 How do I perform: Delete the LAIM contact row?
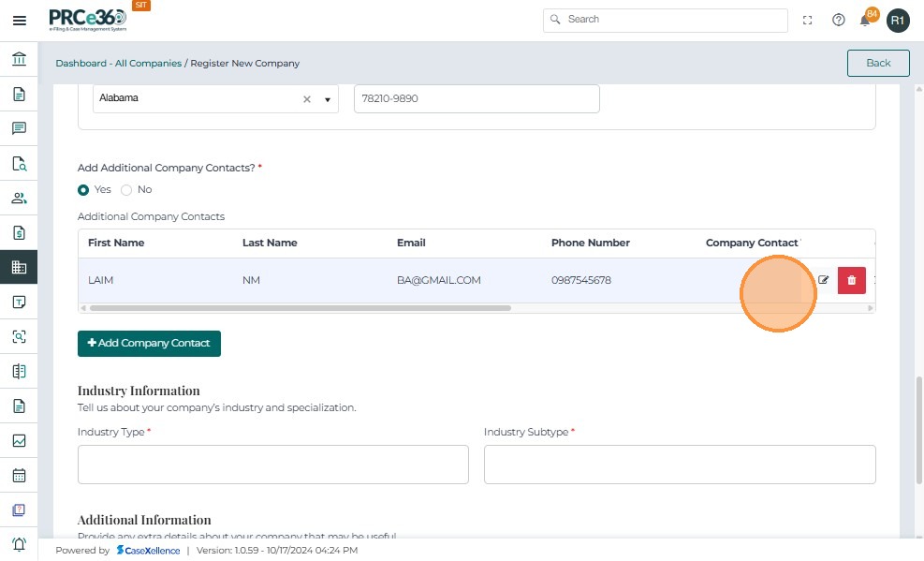tap(851, 280)
